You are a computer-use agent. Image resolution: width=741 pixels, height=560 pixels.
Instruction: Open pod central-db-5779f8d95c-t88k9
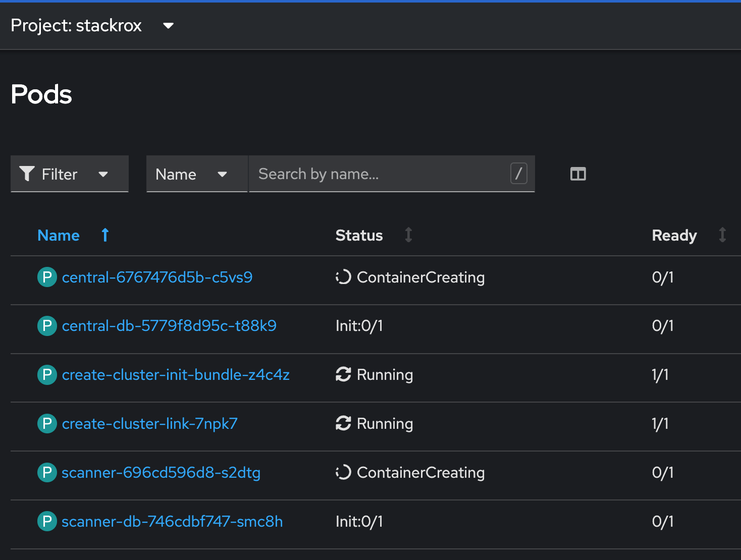click(x=169, y=326)
